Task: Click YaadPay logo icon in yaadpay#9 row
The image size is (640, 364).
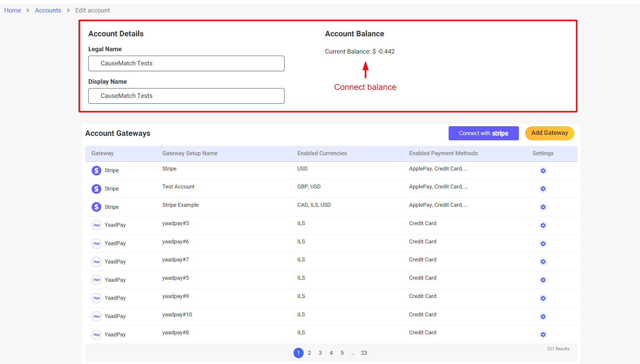Action: 96,298
